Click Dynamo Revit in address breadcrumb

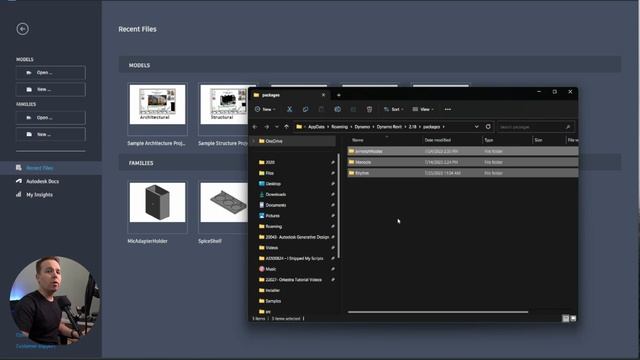[389, 127]
